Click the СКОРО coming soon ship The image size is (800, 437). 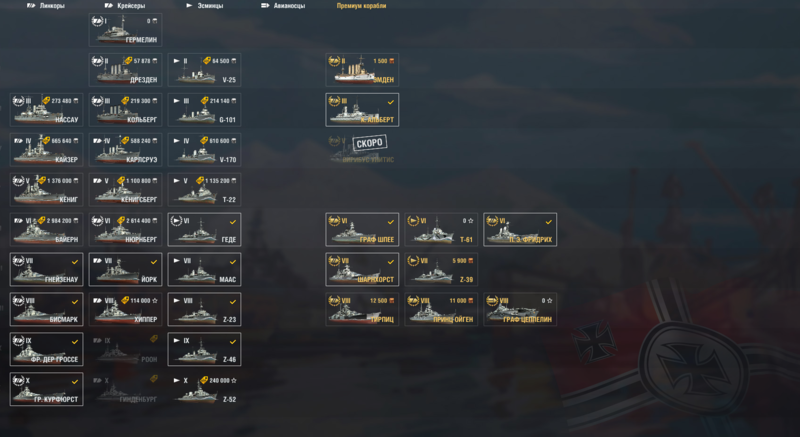[x=362, y=150]
